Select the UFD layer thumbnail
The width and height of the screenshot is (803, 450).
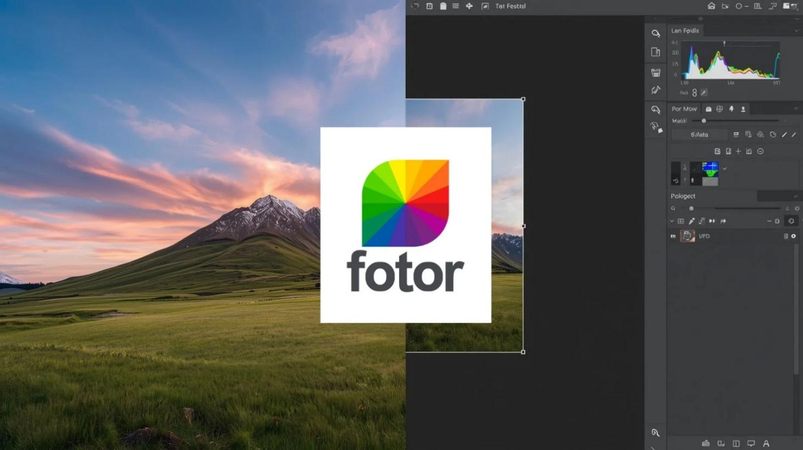point(688,236)
